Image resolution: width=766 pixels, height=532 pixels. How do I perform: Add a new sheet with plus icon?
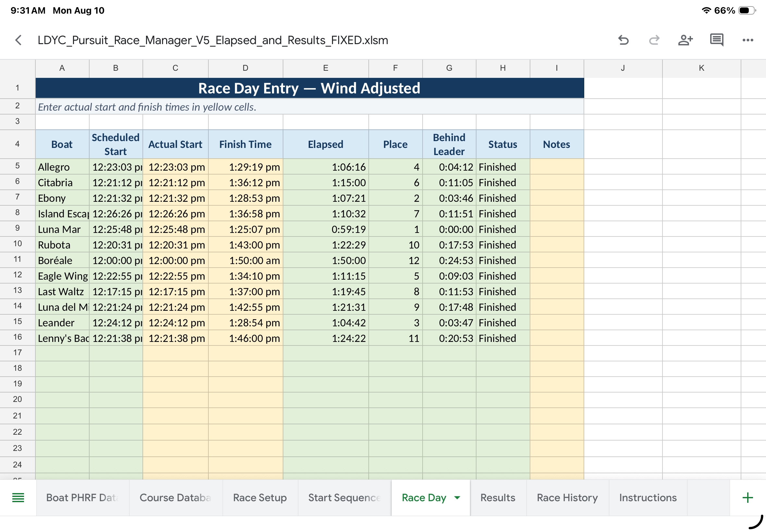(x=747, y=498)
